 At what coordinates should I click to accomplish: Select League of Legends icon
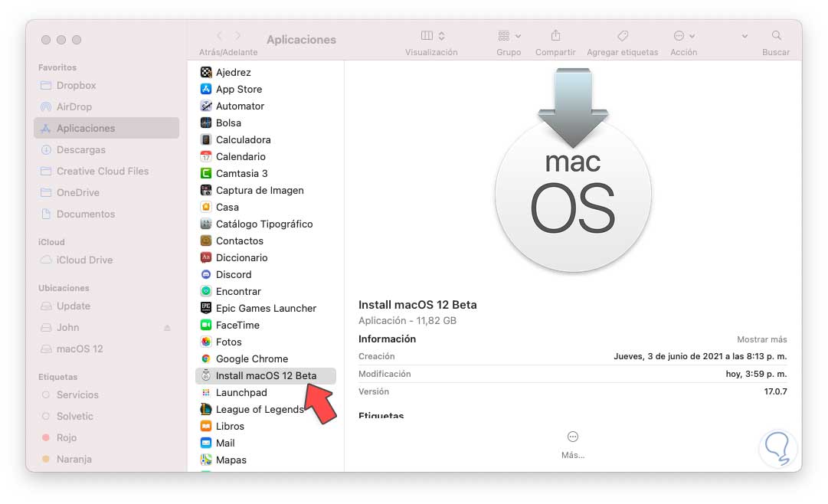(206, 410)
